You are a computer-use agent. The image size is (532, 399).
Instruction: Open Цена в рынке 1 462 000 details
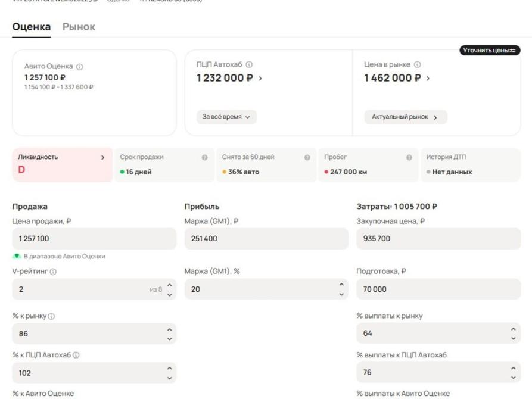pyautogui.click(x=397, y=78)
